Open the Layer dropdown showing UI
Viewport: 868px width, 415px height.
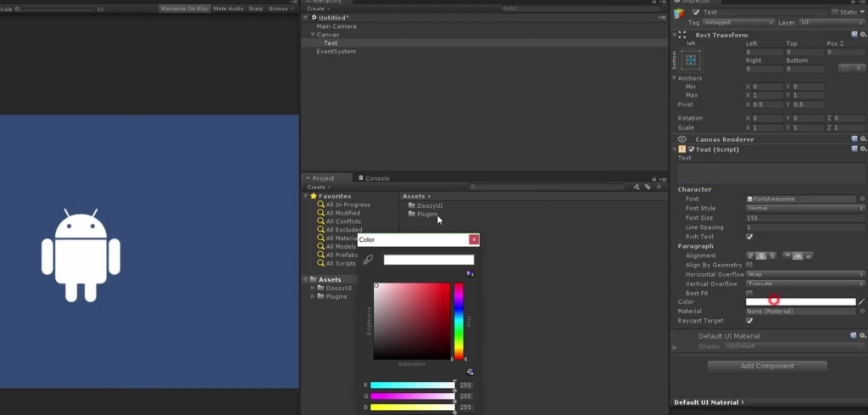click(x=832, y=23)
